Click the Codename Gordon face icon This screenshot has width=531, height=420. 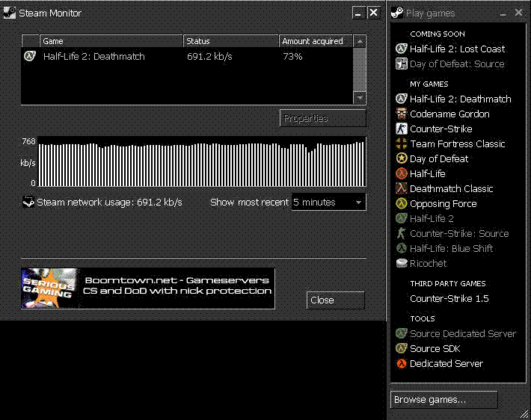click(402, 114)
